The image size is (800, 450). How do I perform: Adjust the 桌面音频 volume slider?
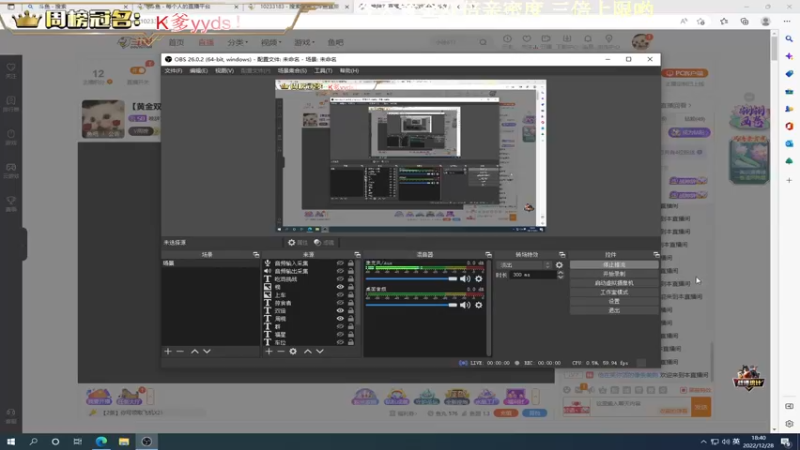pyautogui.click(x=411, y=305)
